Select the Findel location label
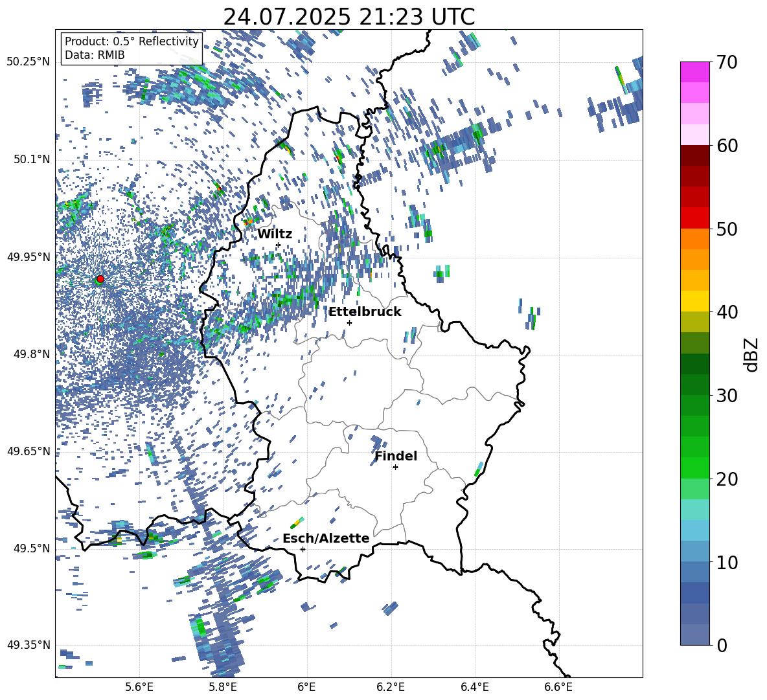 pos(396,456)
